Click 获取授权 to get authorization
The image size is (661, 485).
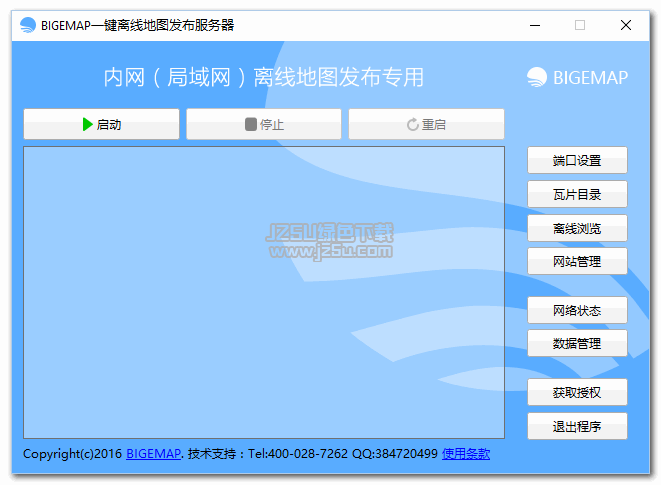577,392
